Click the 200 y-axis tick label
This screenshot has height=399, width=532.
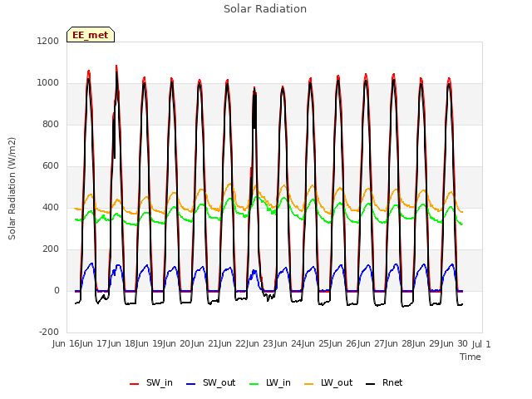51,249
